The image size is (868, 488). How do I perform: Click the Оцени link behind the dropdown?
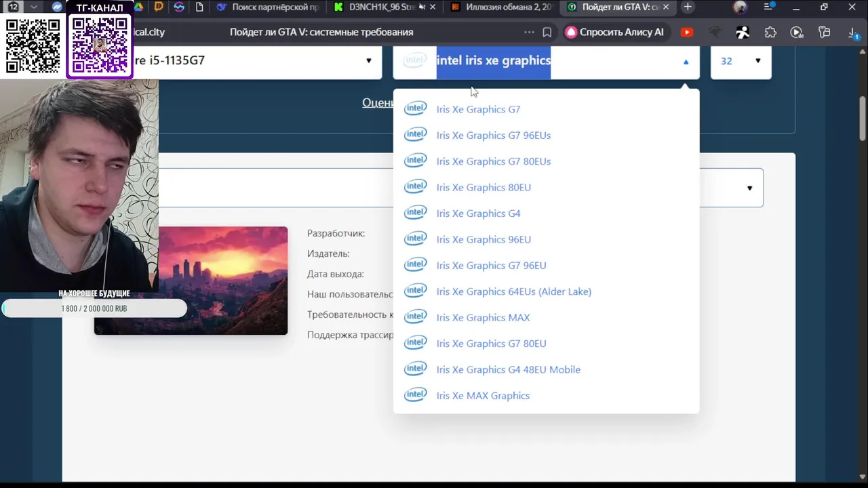[377, 102]
